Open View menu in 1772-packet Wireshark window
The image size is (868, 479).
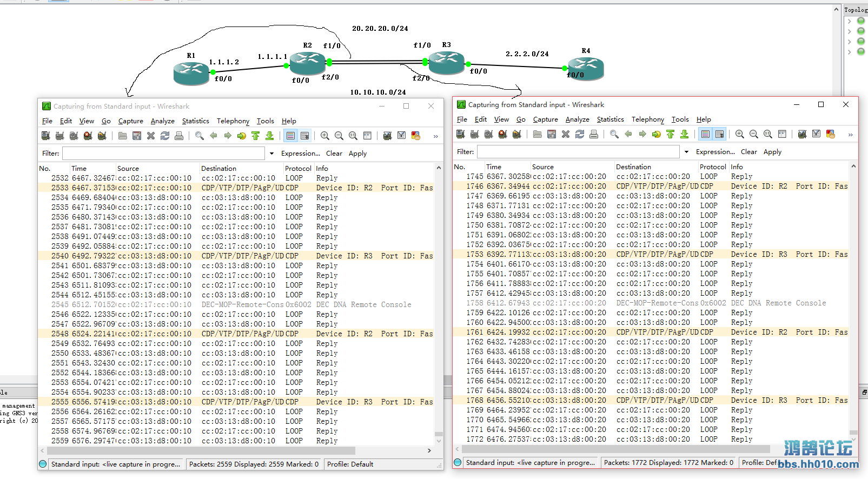coord(501,119)
